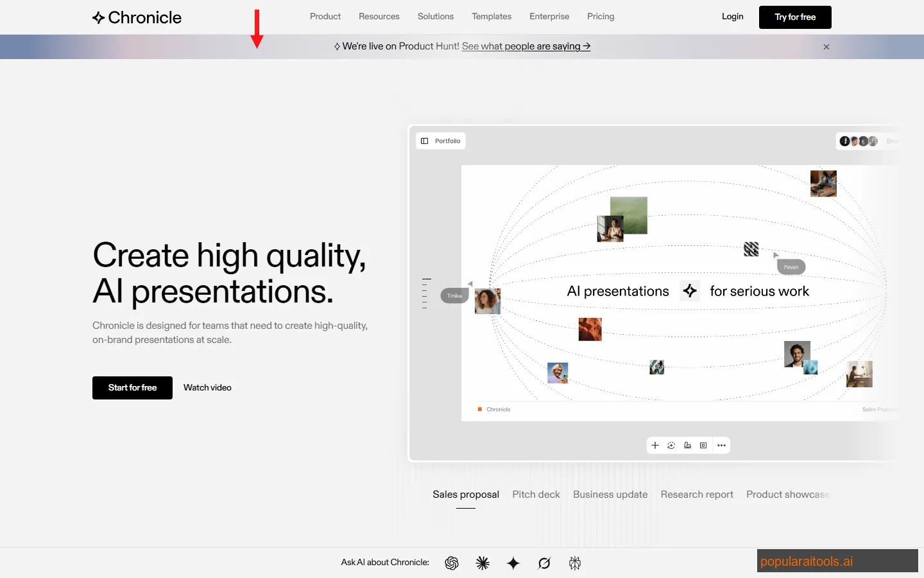Switch to the Research report example
The image size is (924, 578).
(x=697, y=495)
